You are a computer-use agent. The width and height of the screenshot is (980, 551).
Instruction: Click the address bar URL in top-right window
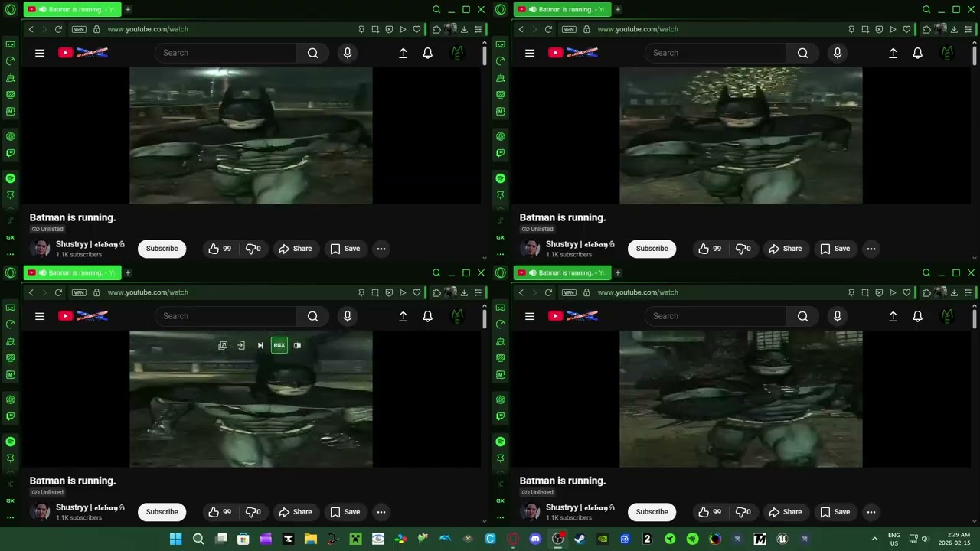(x=638, y=29)
